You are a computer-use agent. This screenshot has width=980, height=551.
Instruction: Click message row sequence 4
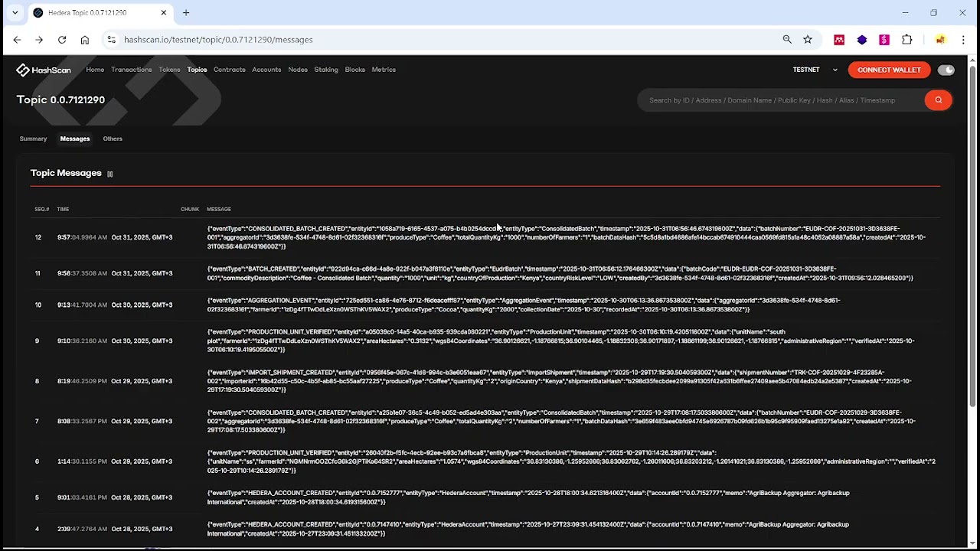(x=485, y=529)
